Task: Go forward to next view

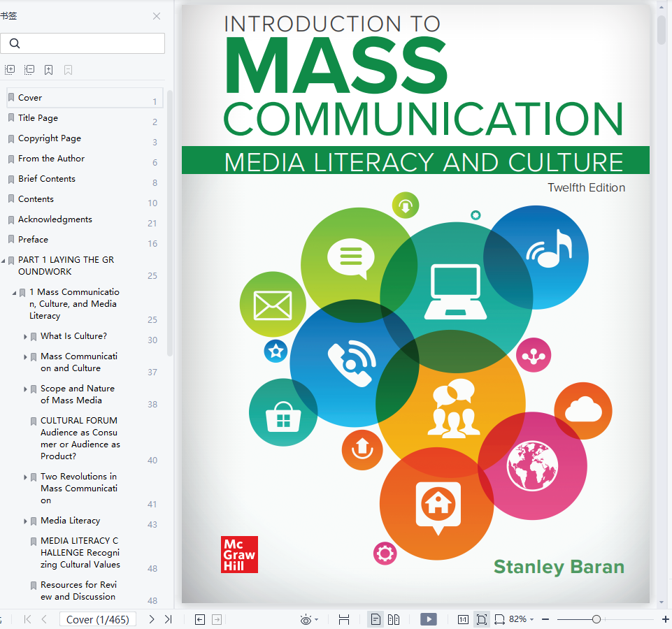Action: click(x=217, y=620)
